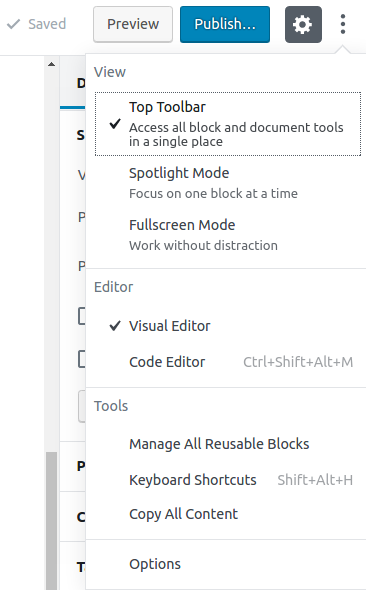Enable Spotlight Mode
The height and width of the screenshot is (590, 366).
[x=228, y=183]
